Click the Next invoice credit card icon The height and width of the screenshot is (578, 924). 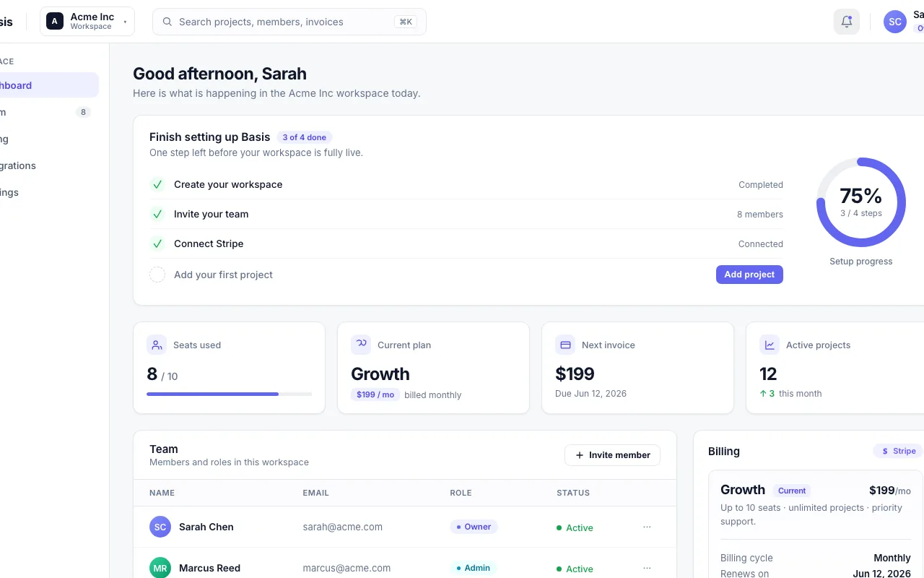(565, 345)
